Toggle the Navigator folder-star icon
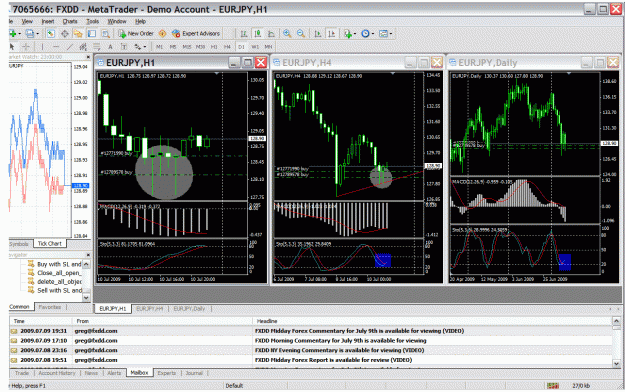The image size is (625, 392). pos(78,34)
